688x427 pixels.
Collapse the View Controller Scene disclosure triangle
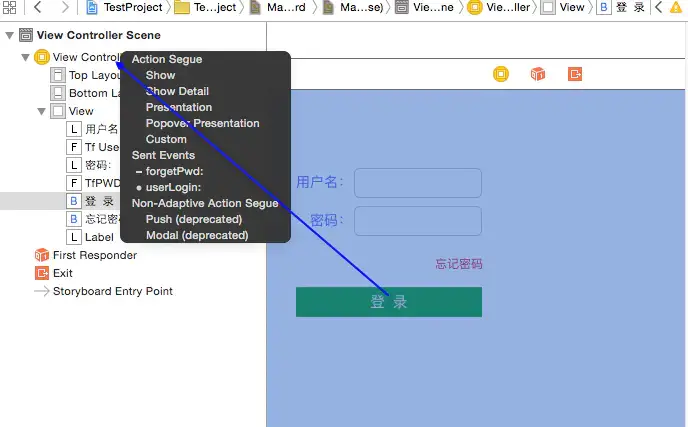[x=10, y=36]
